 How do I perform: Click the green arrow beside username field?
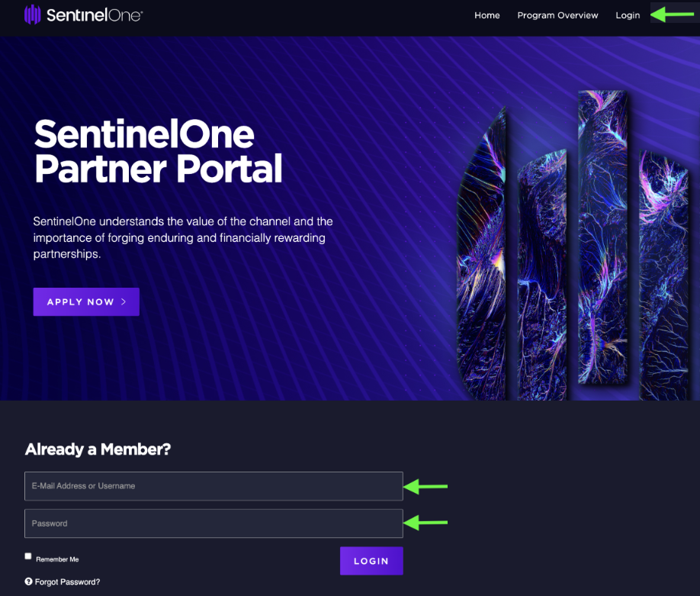(x=425, y=487)
